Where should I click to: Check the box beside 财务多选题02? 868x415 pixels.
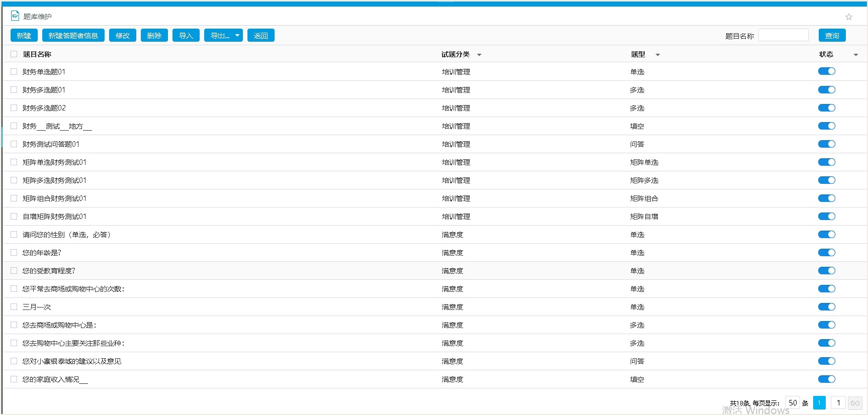click(x=14, y=108)
